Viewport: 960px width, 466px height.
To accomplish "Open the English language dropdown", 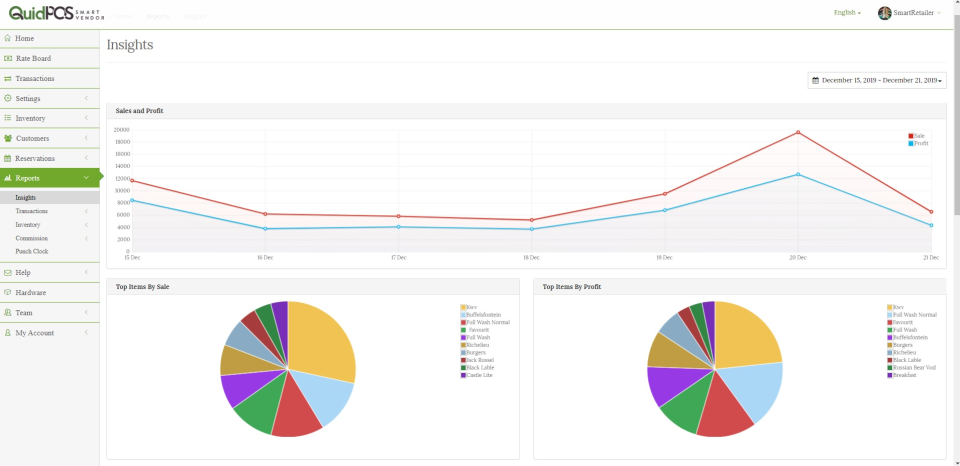I will [x=847, y=13].
